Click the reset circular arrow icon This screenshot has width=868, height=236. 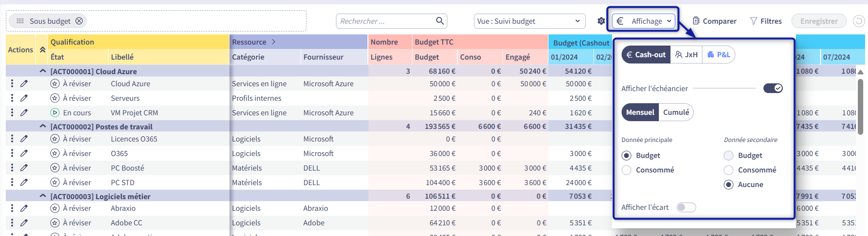coord(858,21)
